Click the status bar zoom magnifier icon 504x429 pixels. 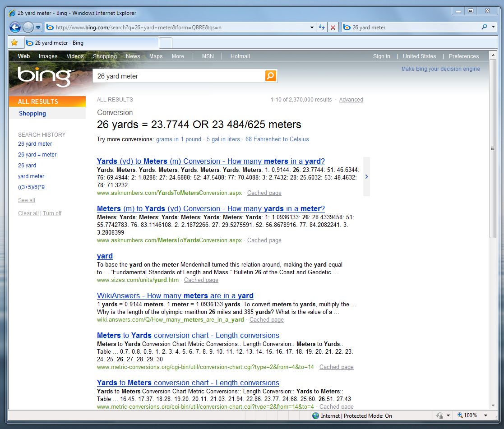pyautogui.click(x=460, y=415)
